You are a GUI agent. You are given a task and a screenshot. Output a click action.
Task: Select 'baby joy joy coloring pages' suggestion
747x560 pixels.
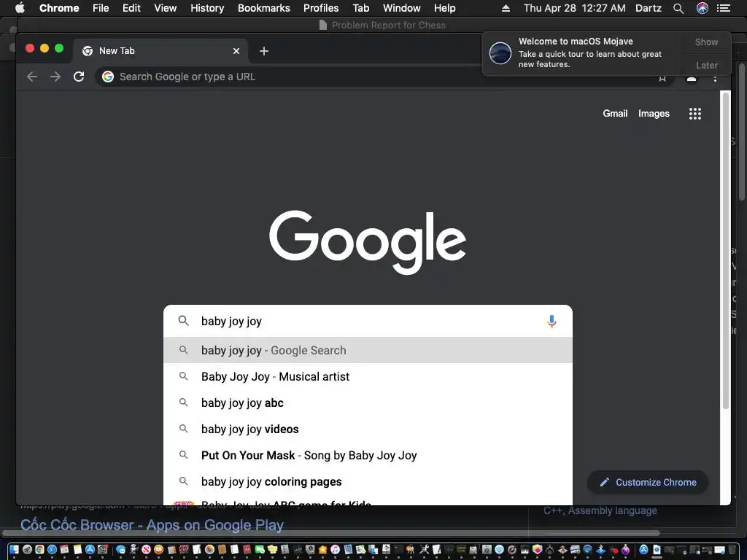pos(368,481)
